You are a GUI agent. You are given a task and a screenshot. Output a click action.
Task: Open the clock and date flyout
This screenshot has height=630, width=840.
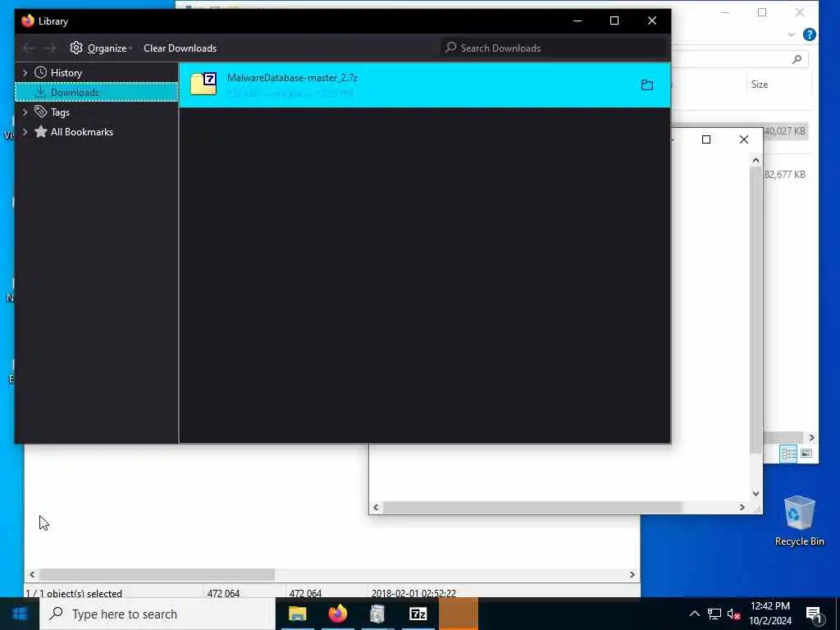tap(769, 614)
